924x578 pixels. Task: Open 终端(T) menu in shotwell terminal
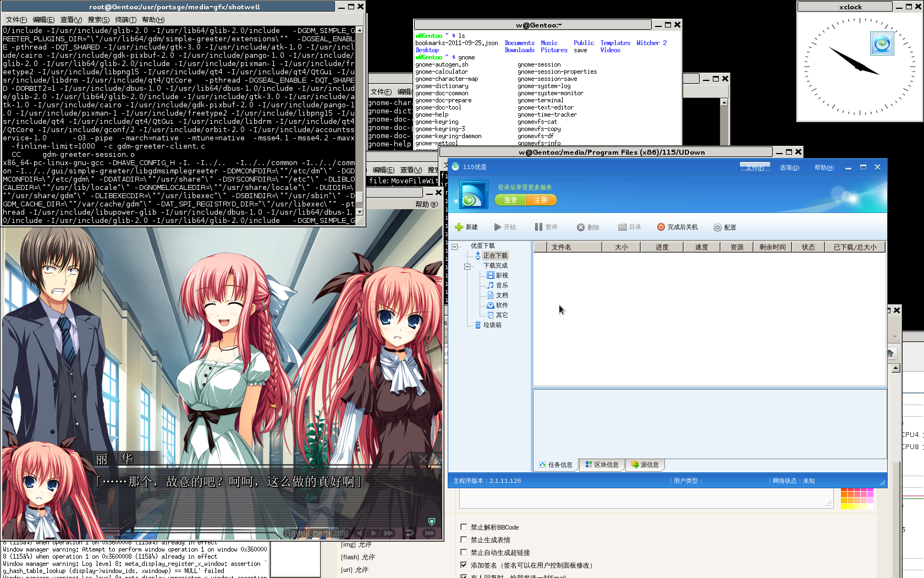point(125,20)
